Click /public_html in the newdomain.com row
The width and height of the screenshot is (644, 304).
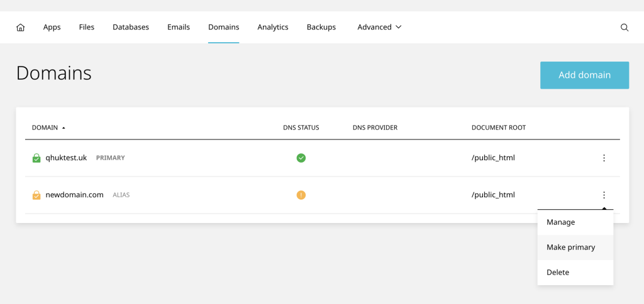[493, 195]
